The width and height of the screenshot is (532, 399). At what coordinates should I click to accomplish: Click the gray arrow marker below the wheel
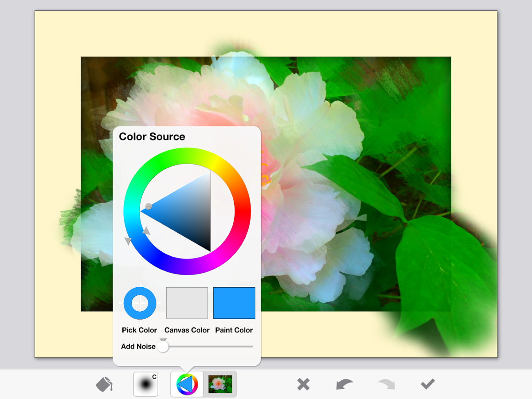point(128,240)
